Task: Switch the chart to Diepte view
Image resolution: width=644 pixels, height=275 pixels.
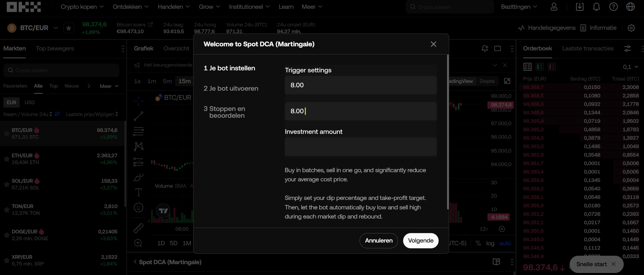Action: click(x=487, y=81)
